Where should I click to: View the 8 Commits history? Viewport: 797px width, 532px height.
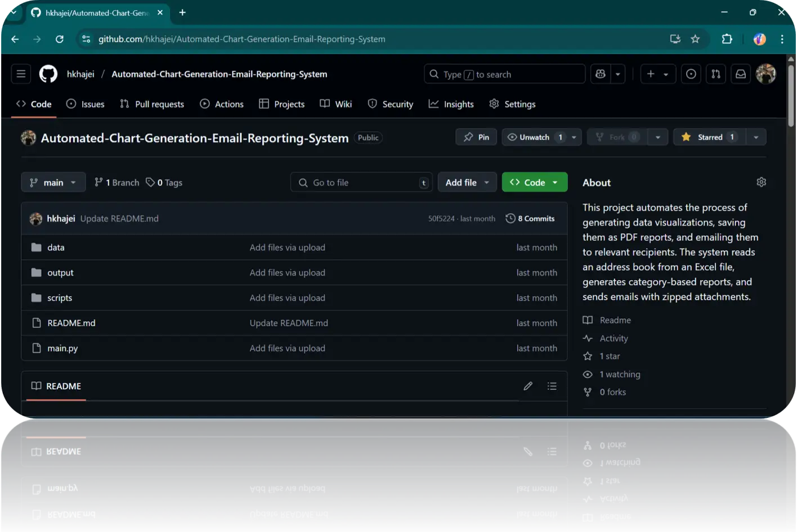tap(530, 218)
